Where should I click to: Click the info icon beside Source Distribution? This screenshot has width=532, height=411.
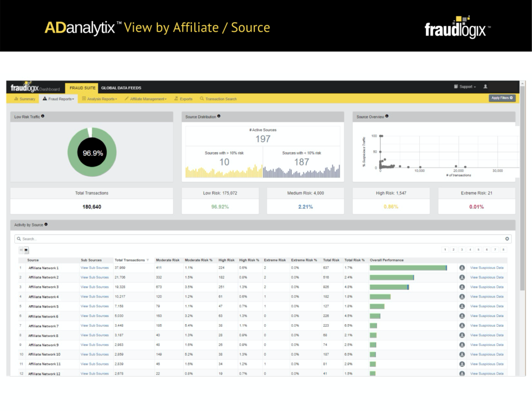click(219, 116)
